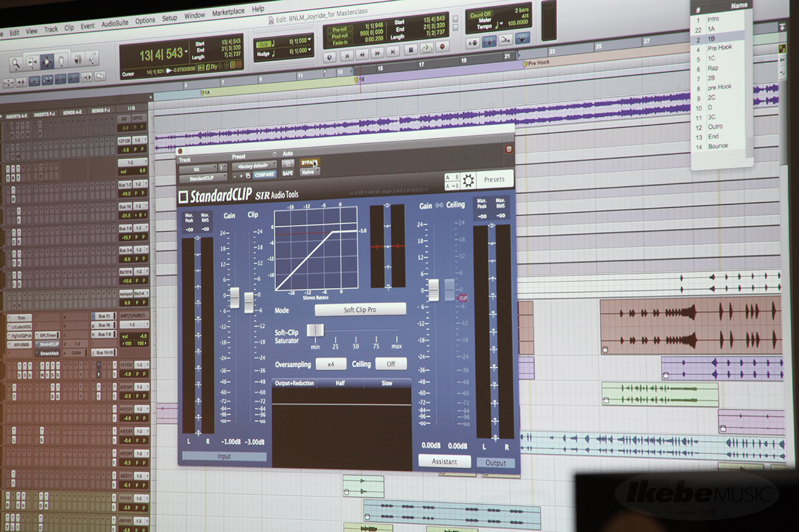This screenshot has height=532, width=799.
Task: Click the Presets button in StandardCLIP
Action: pos(494,180)
